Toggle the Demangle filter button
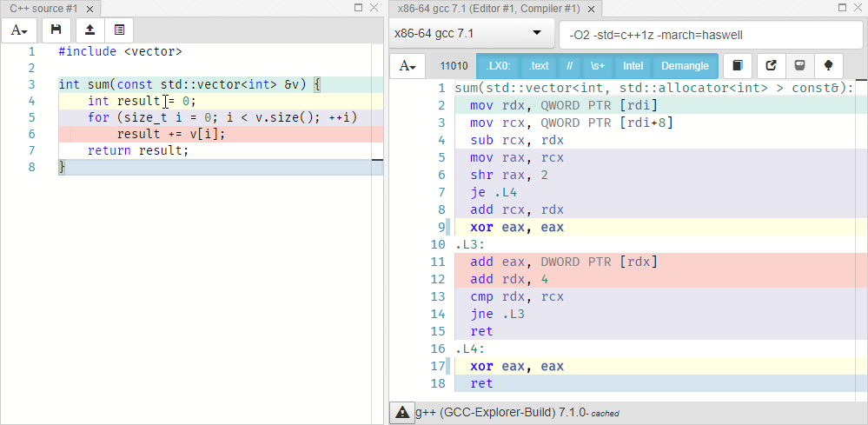The width and height of the screenshot is (868, 425). pyautogui.click(x=685, y=66)
